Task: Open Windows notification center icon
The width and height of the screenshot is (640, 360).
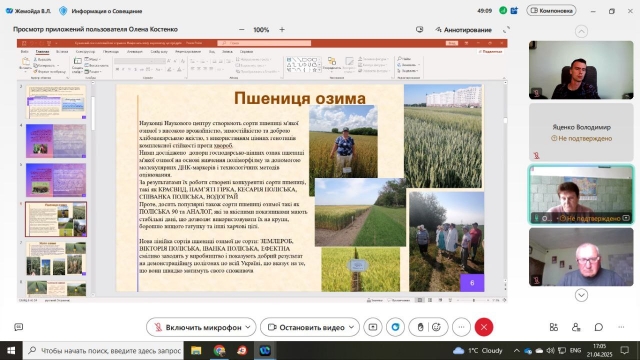Action: (624, 350)
